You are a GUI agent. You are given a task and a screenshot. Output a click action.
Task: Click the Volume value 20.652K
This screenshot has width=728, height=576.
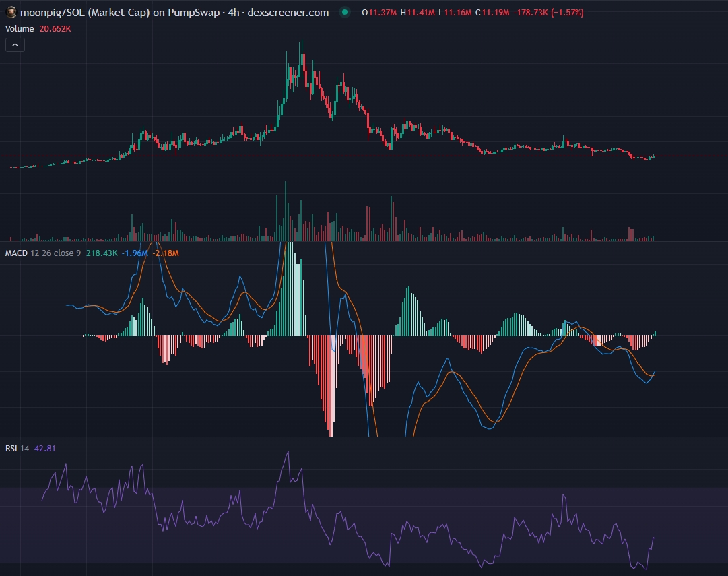pos(55,29)
